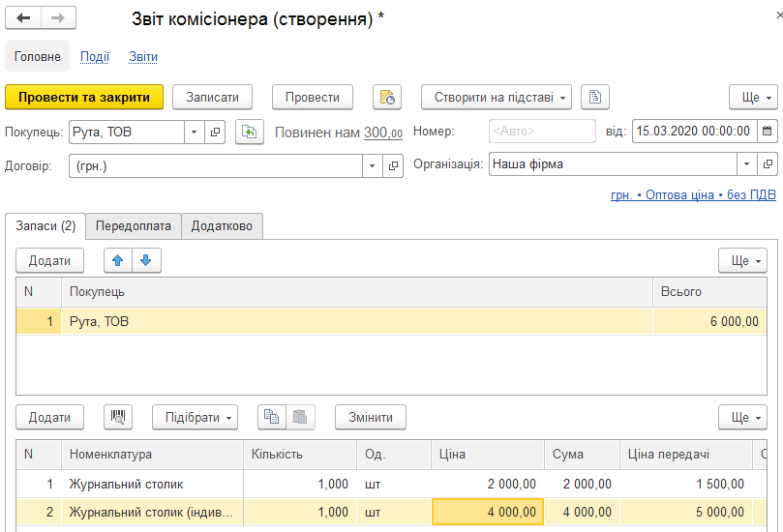
Task: Open Організація record with the open icon
Action: (768, 163)
